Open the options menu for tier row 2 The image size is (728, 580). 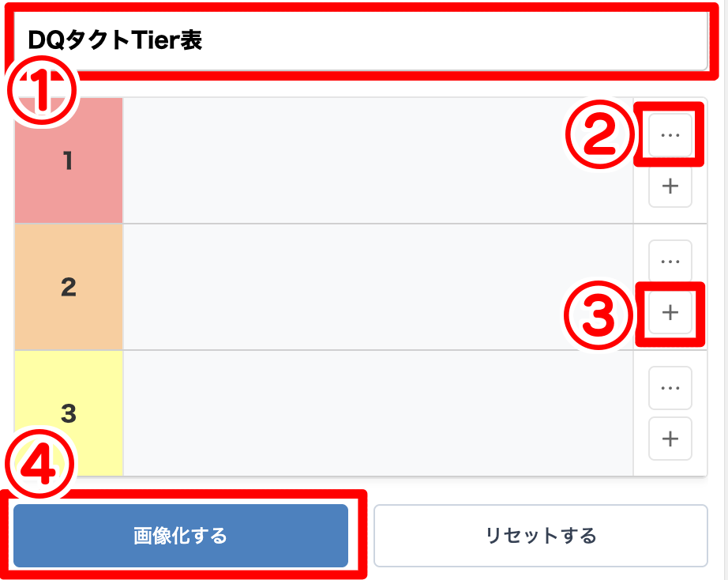coord(669,259)
